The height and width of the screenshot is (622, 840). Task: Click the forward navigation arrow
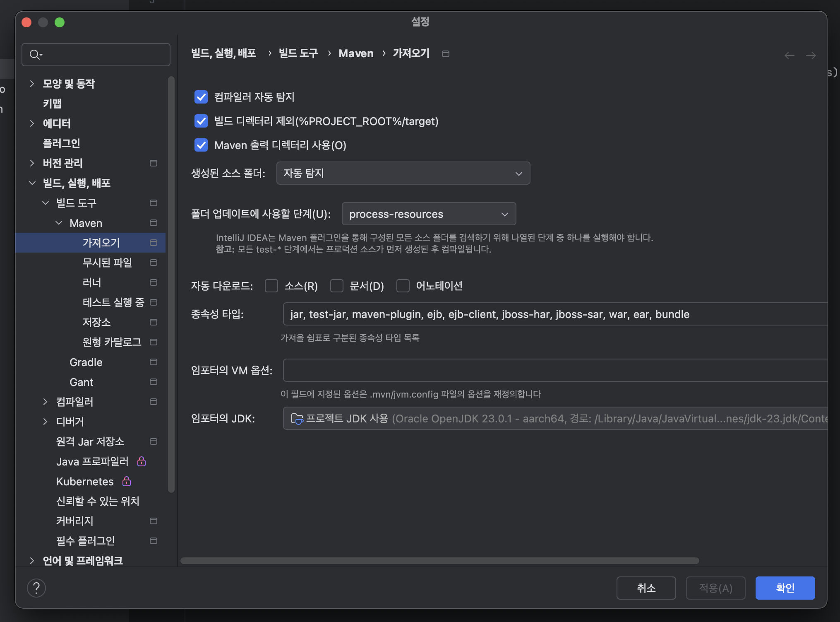(811, 55)
